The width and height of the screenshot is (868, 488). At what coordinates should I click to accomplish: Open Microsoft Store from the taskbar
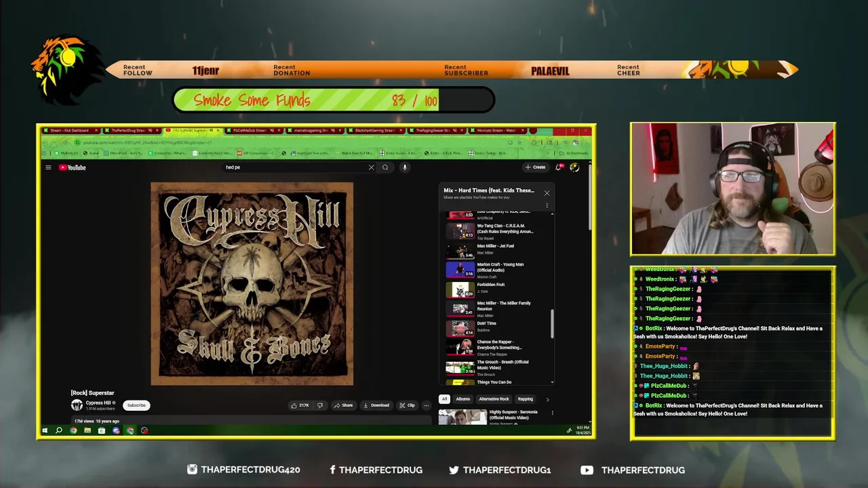coord(102,430)
